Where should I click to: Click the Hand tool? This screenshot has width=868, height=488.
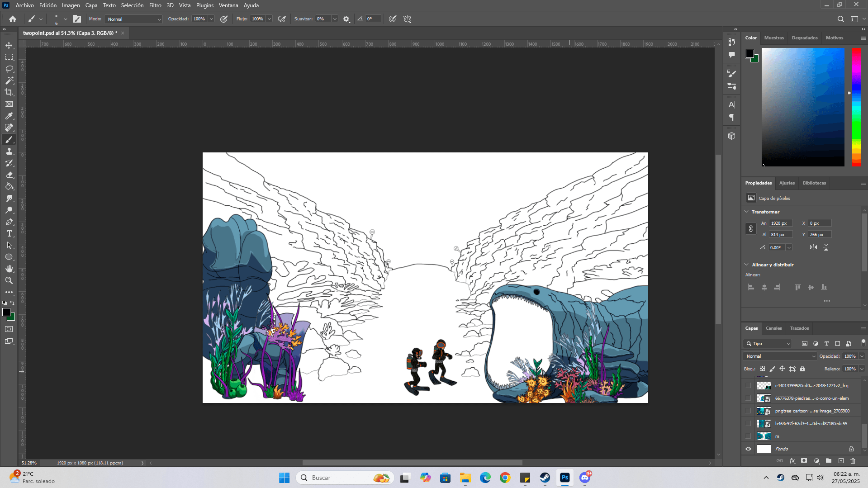pyautogui.click(x=9, y=269)
